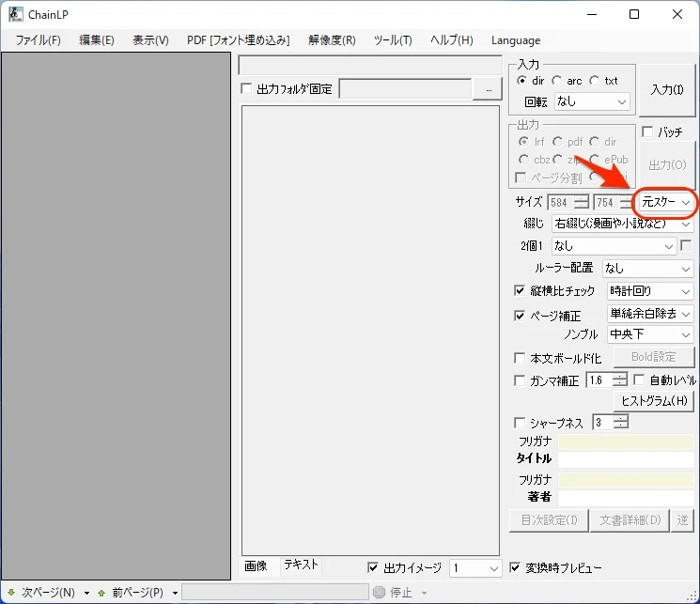Click the タイトル input field

click(x=626, y=459)
